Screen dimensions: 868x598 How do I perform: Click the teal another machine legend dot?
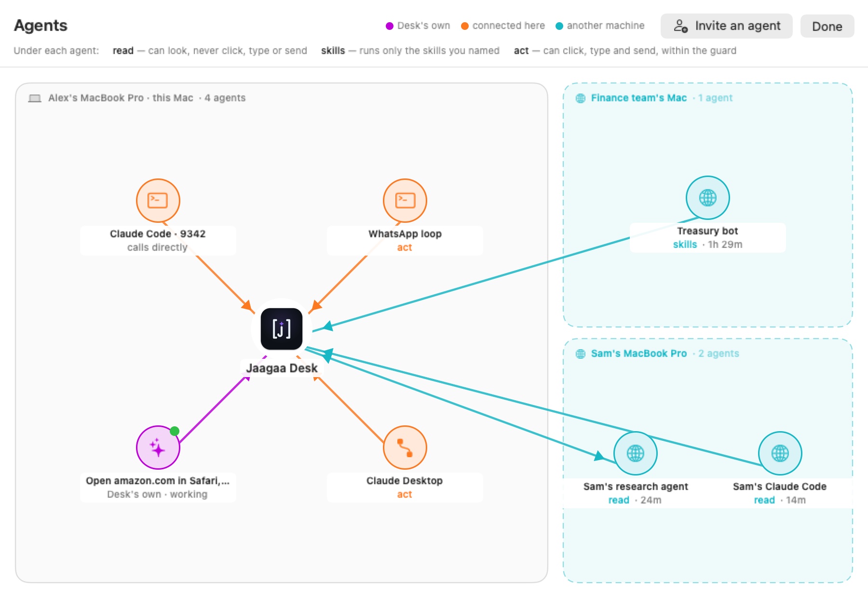click(x=559, y=26)
